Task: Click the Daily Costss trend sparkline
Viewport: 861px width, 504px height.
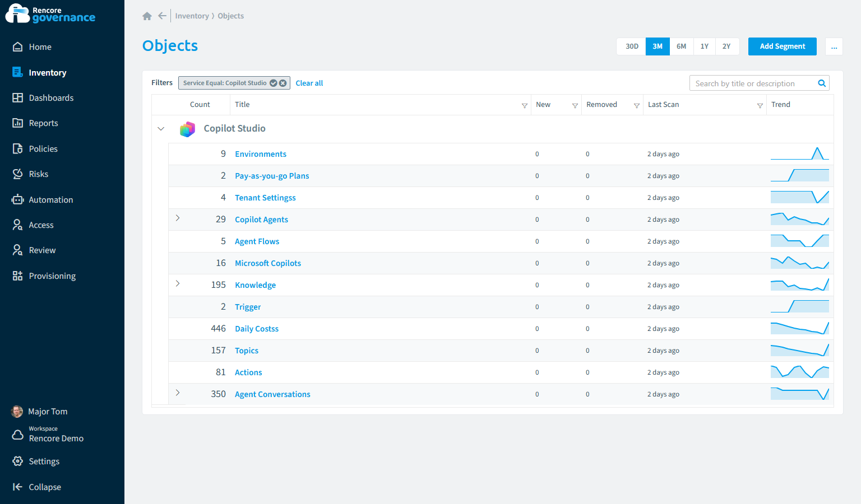Action: [x=800, y=328]
